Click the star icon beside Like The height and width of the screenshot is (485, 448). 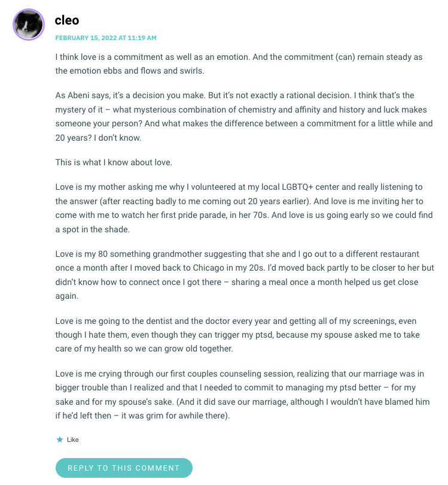(x=59, y=439)
